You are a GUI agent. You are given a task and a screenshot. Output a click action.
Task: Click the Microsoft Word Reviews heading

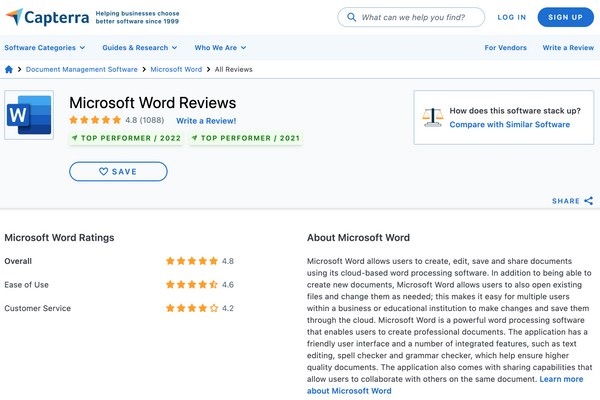(152, 103)
